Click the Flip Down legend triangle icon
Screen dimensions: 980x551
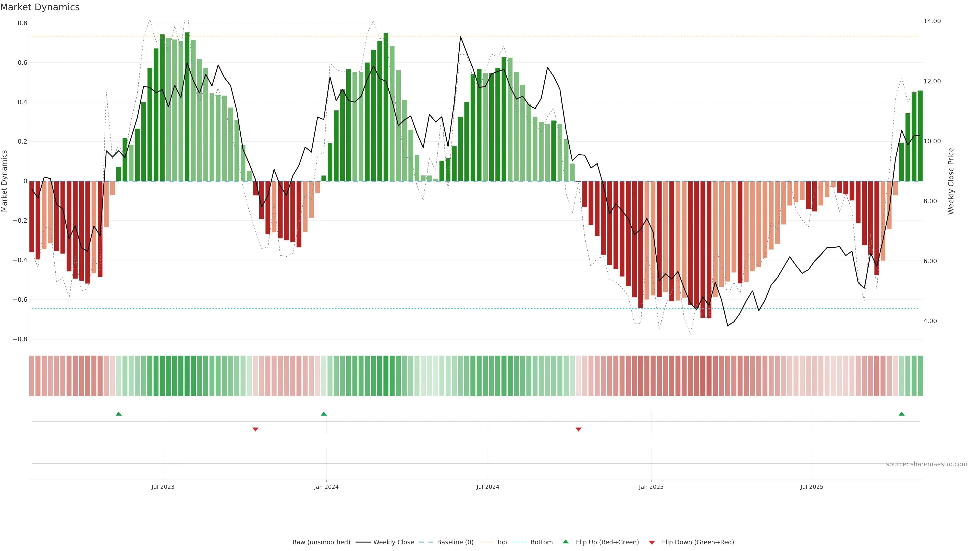[652, 542]
